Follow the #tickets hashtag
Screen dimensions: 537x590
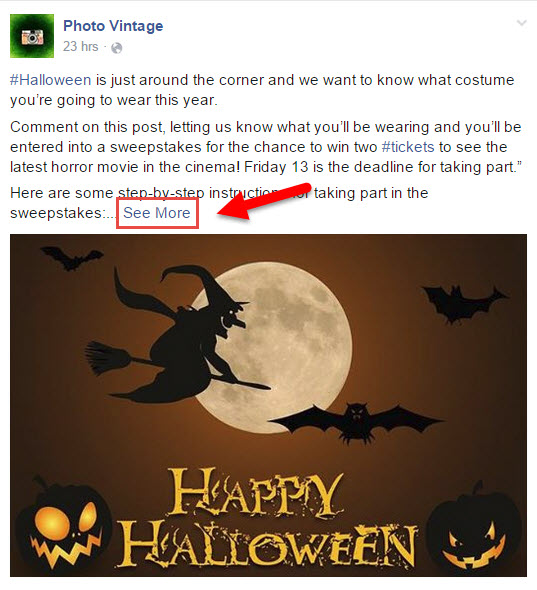click(x=408, y=147)
